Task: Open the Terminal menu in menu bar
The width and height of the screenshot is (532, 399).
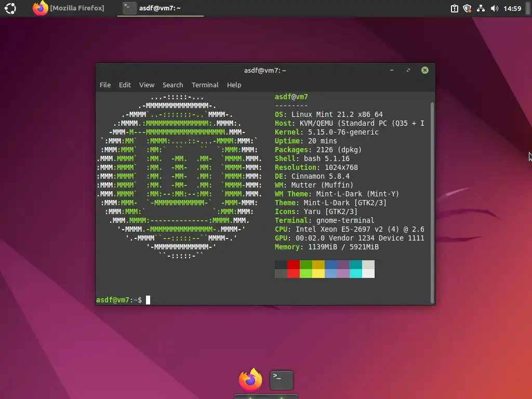Action: [205, 85]
